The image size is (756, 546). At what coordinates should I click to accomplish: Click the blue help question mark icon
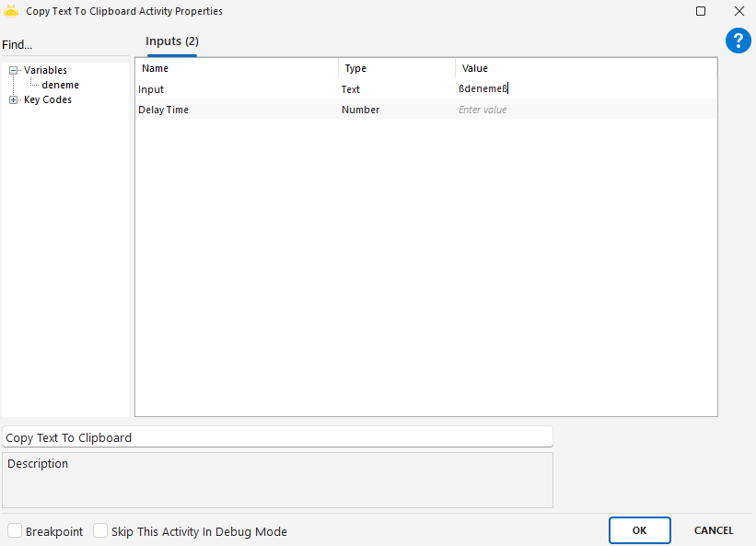pyautogui.click(x=739, y=41)
